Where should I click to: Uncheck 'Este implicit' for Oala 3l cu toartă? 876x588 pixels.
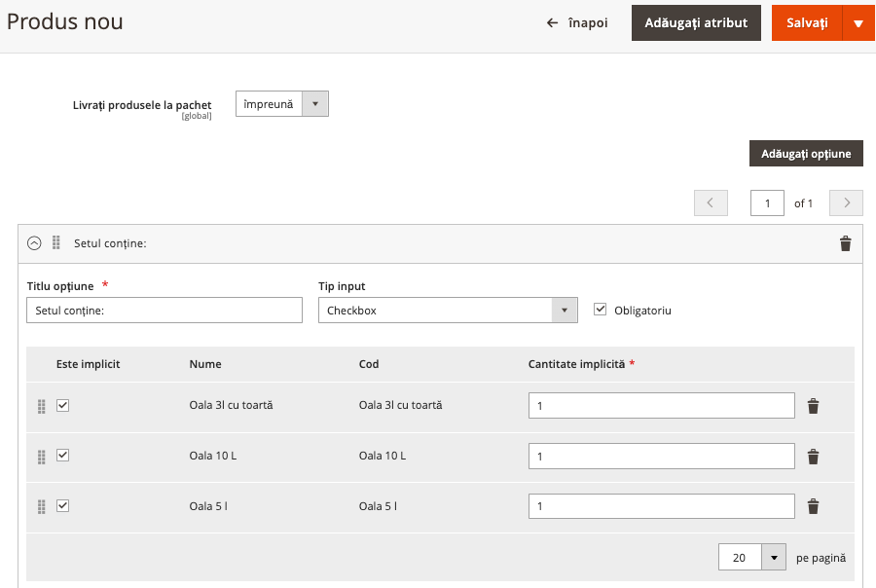coord(62,405)
